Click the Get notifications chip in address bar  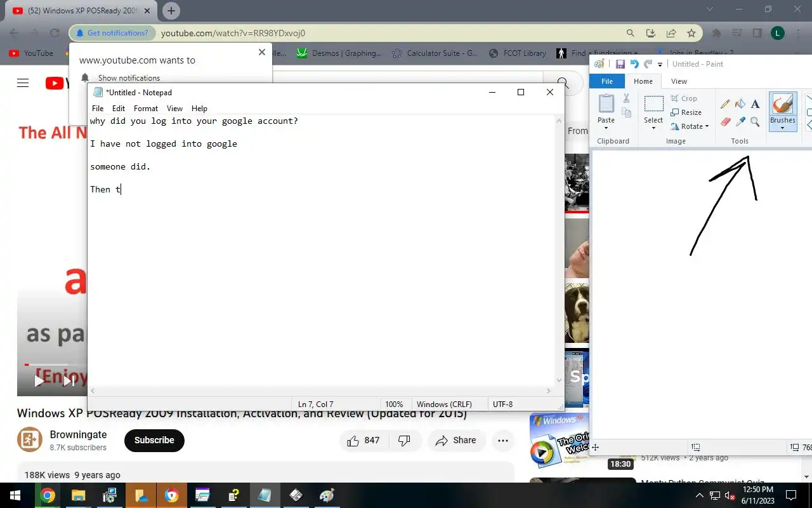[x=112, y=33]
